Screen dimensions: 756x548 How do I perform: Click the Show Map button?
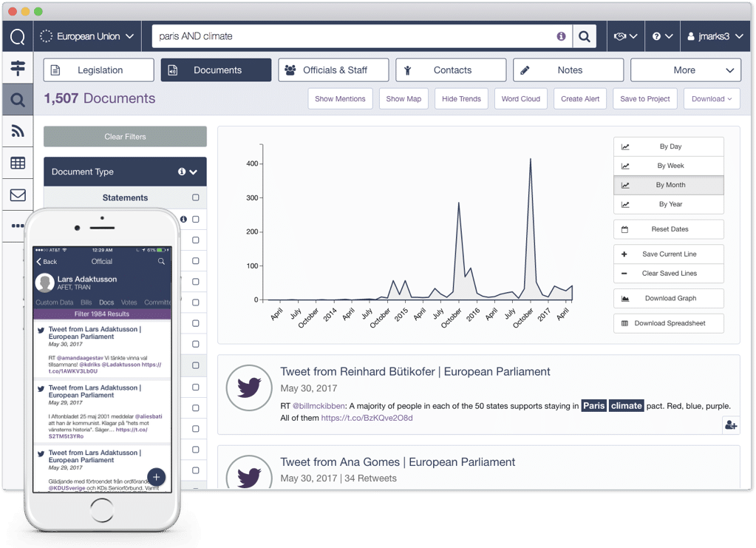403,99
